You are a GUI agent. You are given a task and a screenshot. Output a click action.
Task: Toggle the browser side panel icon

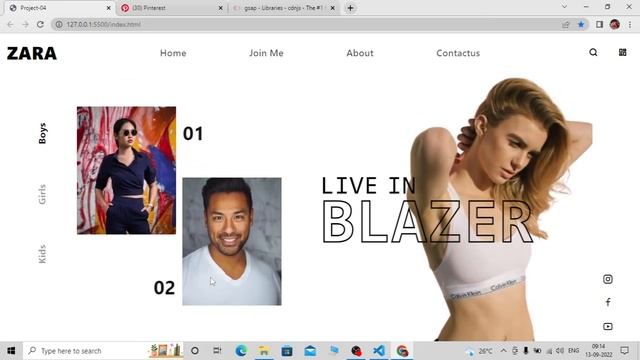tap(599, 24)
